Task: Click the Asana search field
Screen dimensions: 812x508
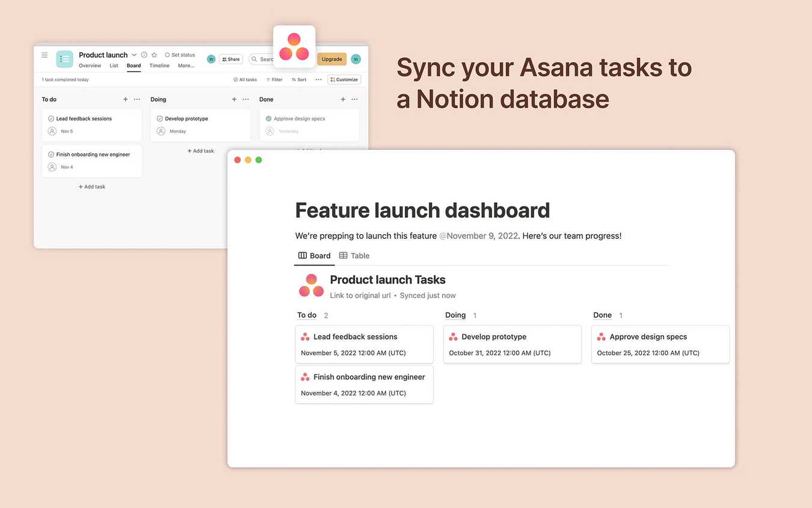Action: (262, 59)
